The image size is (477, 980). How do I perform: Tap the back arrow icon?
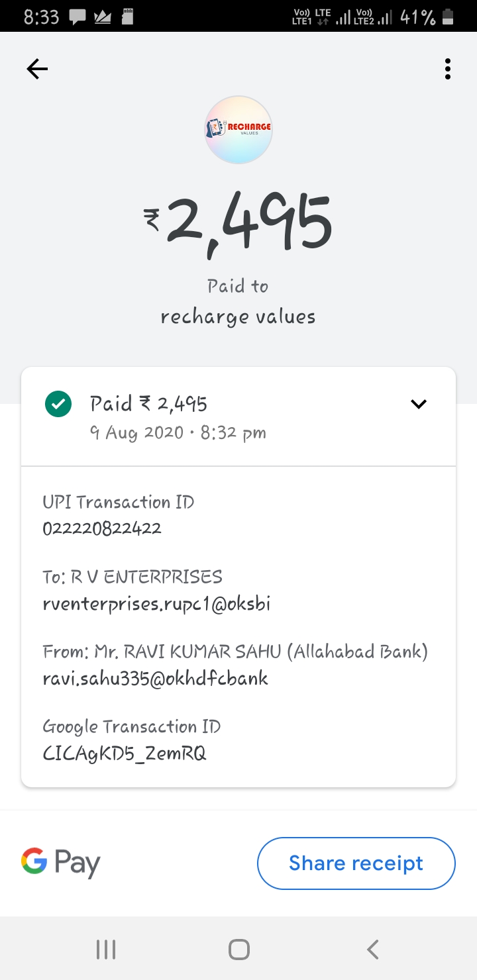[37, 69]
